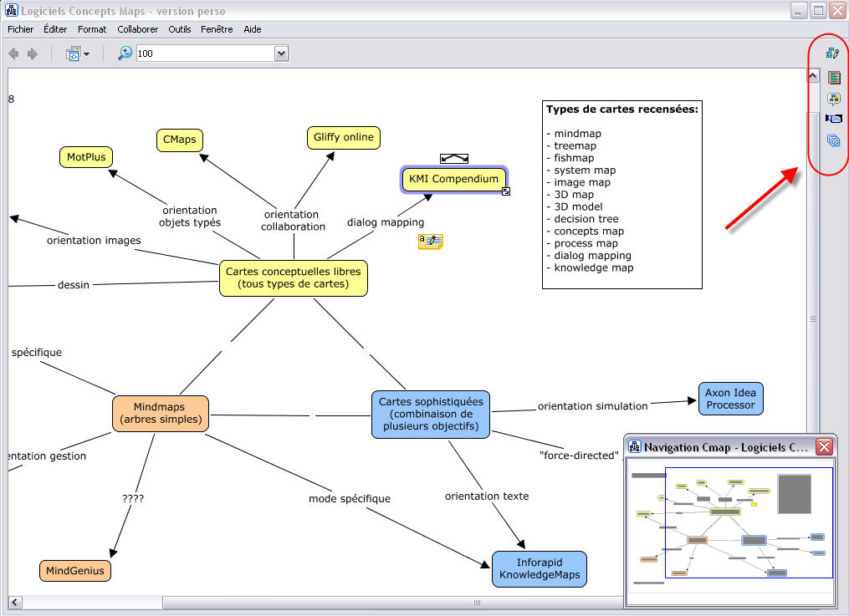849x616 pixels.
Task: Click the bottom presentation icon in right sidebar
Action: (x=833, y=140)
